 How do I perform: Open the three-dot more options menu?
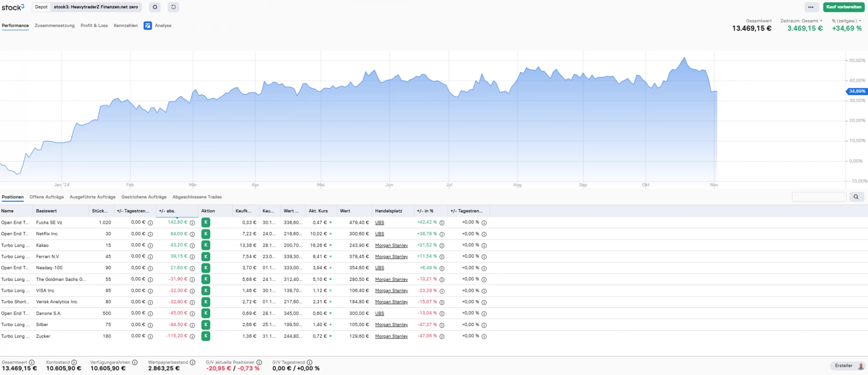(x=810, y=7)
